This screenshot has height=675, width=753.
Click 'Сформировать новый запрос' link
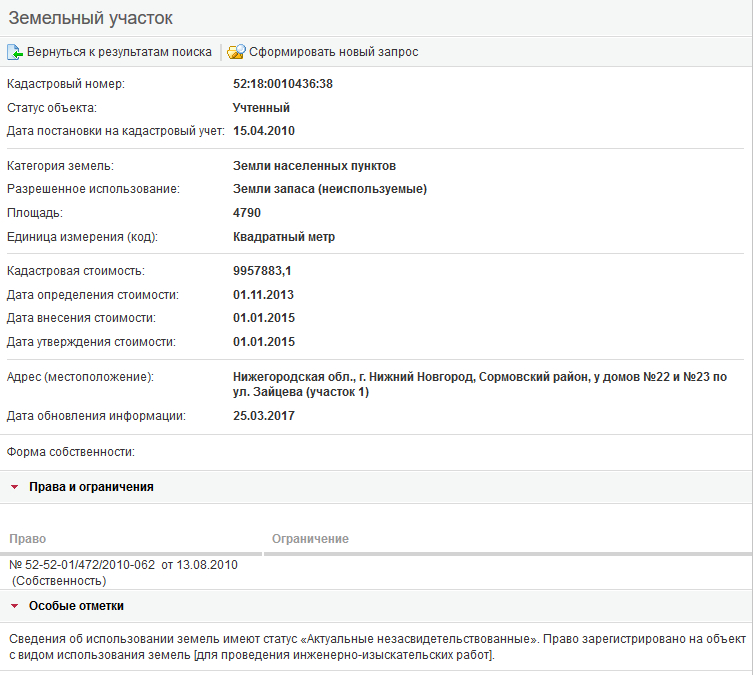[333, 52]
